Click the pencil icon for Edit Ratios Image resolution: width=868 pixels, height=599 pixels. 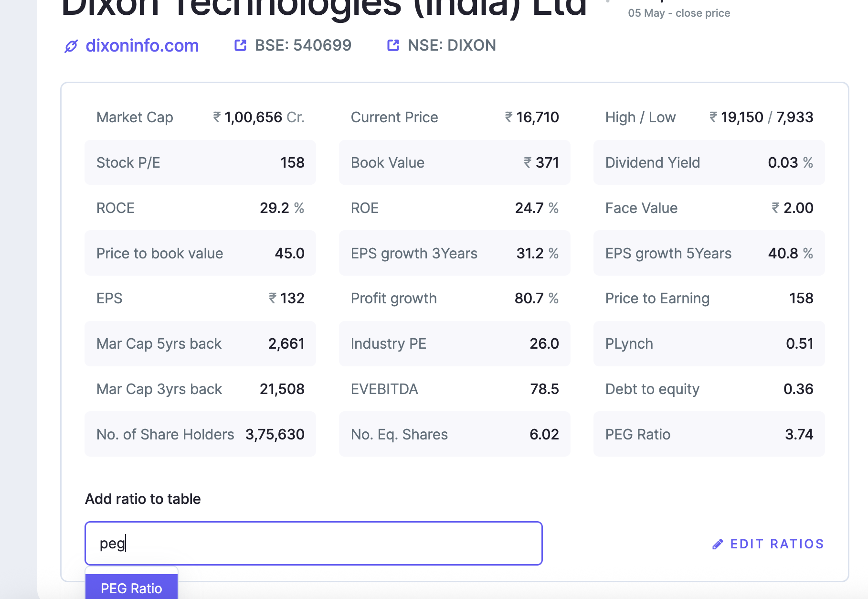click(x=717, y=544)
